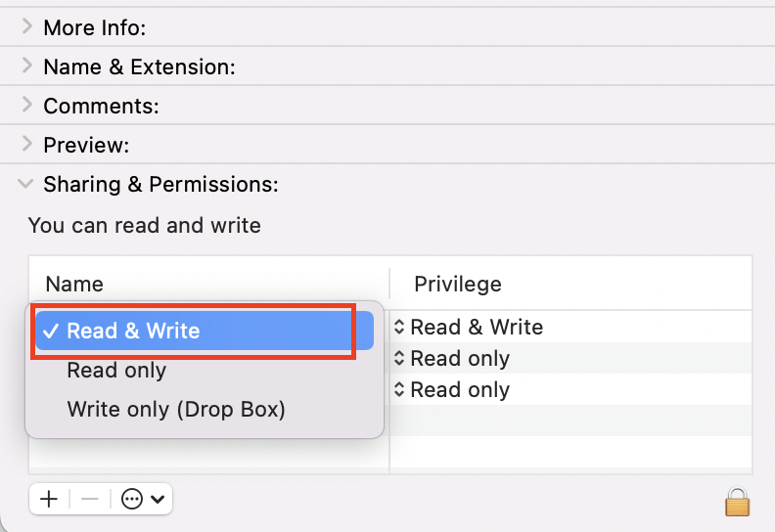775x532 pixels.
Task: Click the Privilege column header
Action: (x=458, y=285)
